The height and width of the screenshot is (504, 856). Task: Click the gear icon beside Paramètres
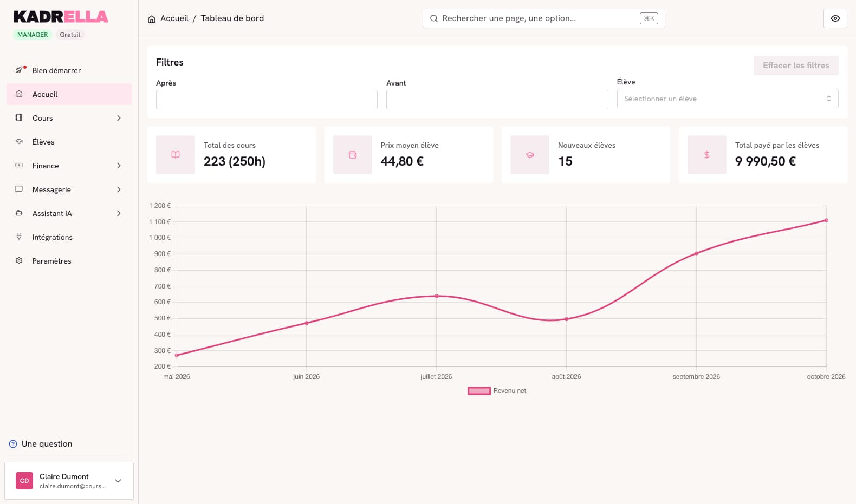tap(19, 260)
